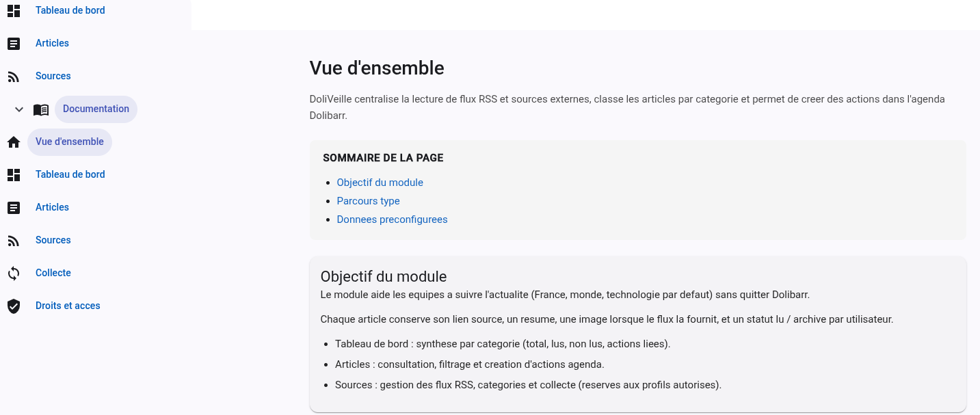Image resolution: width=980 pixels, height=415 pixels.
Task: Jump to Donnees preconfigurees link
Action: [392, 219]
